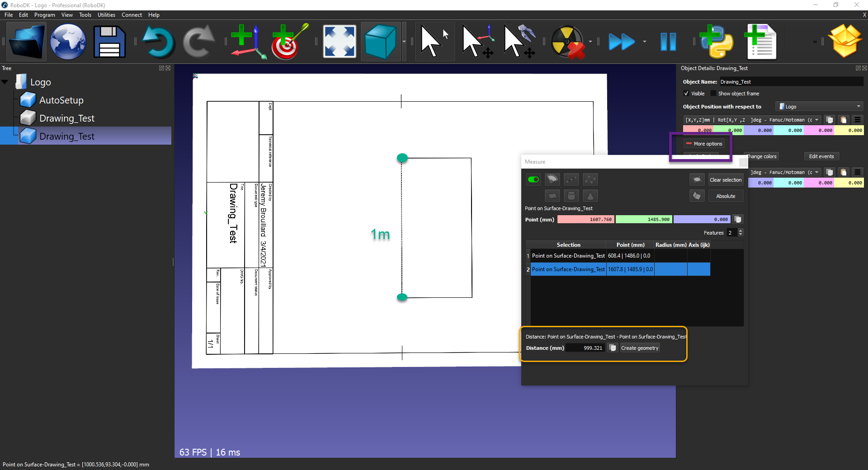Click the Save station floppy disk icon

tap(109, 42)
